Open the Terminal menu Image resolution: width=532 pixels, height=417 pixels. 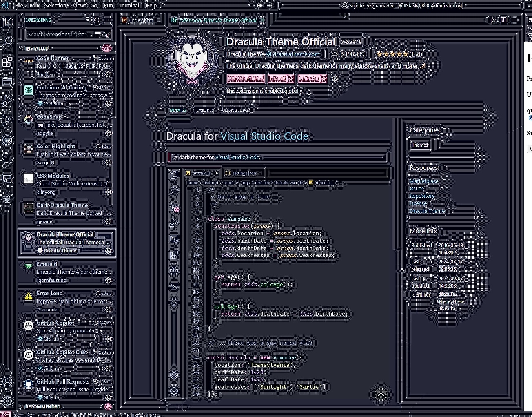(129, 6)
